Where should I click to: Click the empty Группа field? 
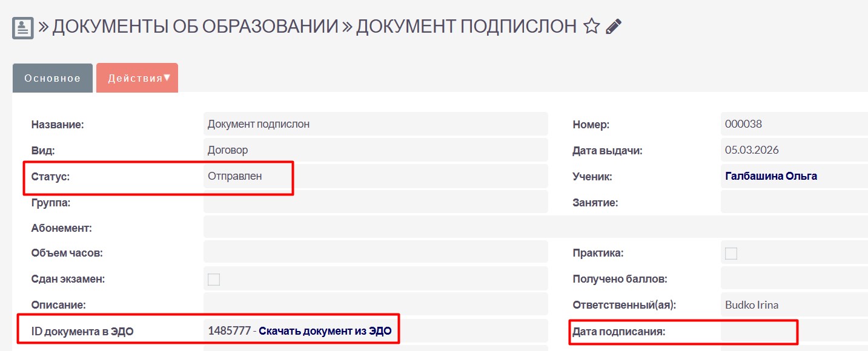point(376,202)
